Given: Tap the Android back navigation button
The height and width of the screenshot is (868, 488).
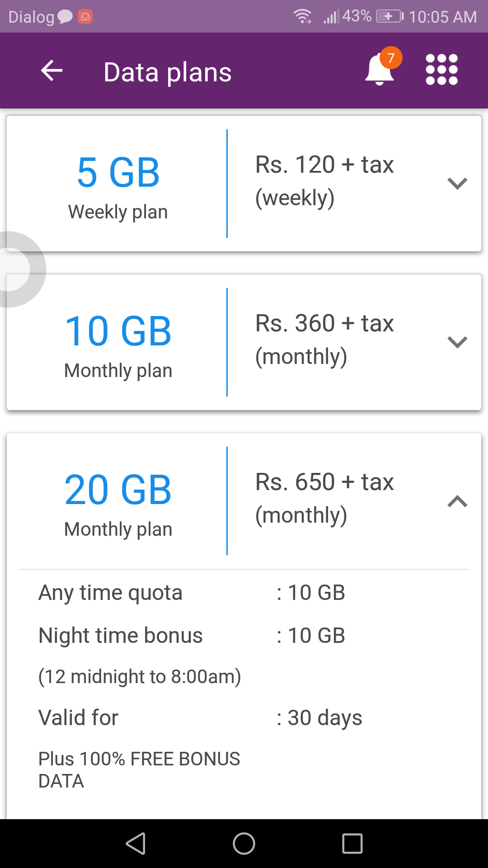Looking at the screenshot, I should tap(136, 844).
